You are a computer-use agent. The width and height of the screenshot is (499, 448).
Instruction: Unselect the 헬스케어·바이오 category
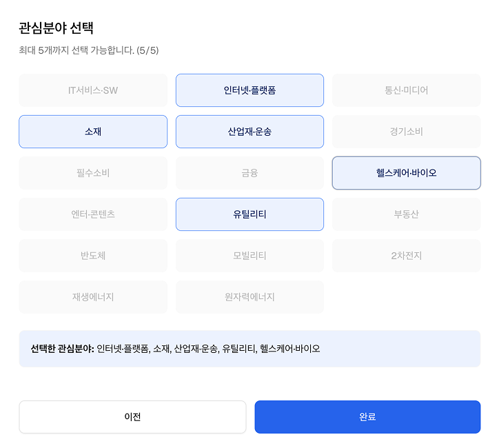click(406, 173)
